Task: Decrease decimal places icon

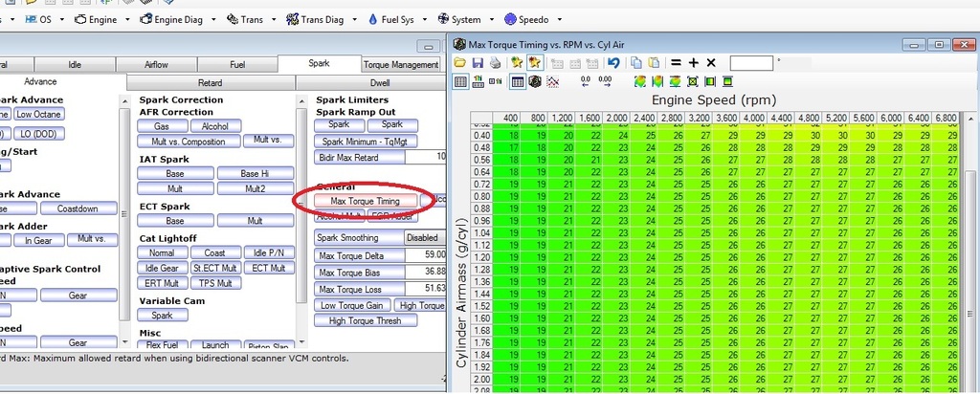Action: click(x=585, y=81)
